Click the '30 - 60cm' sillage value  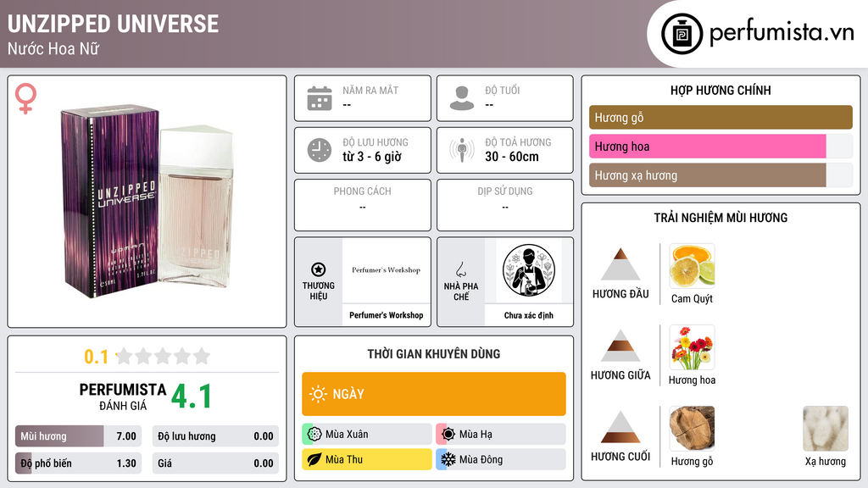tap(512, 157)
